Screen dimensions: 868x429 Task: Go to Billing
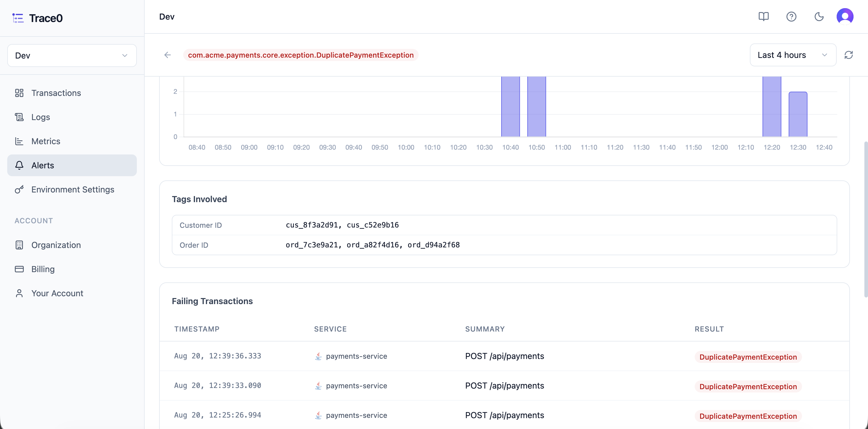point(72,269)
